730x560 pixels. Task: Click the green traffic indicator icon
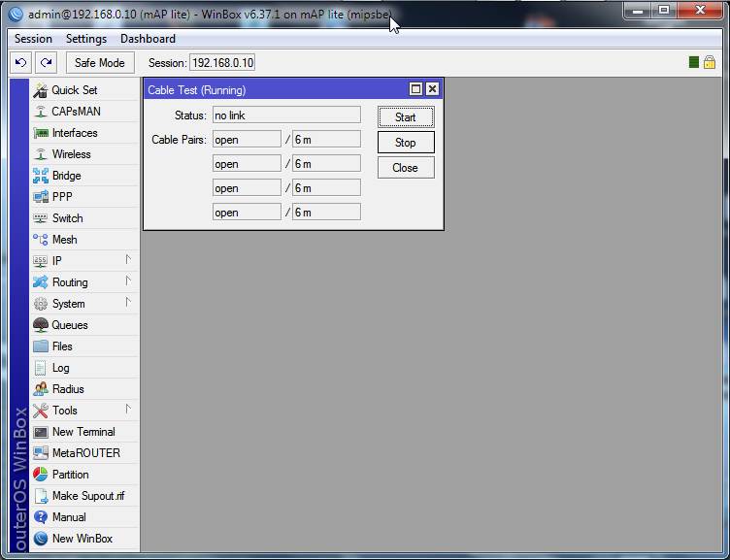pos(694,62)
